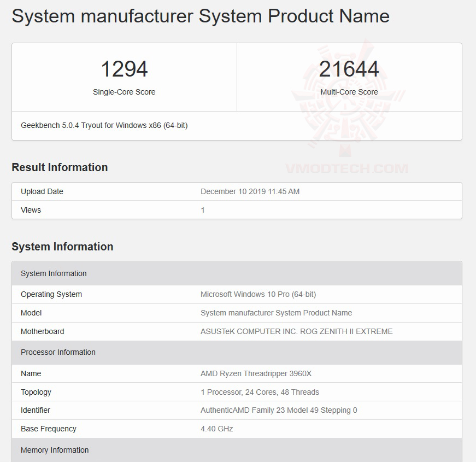Click the Views count value
The width and height of the screenshot is (476, 462).
202,210
